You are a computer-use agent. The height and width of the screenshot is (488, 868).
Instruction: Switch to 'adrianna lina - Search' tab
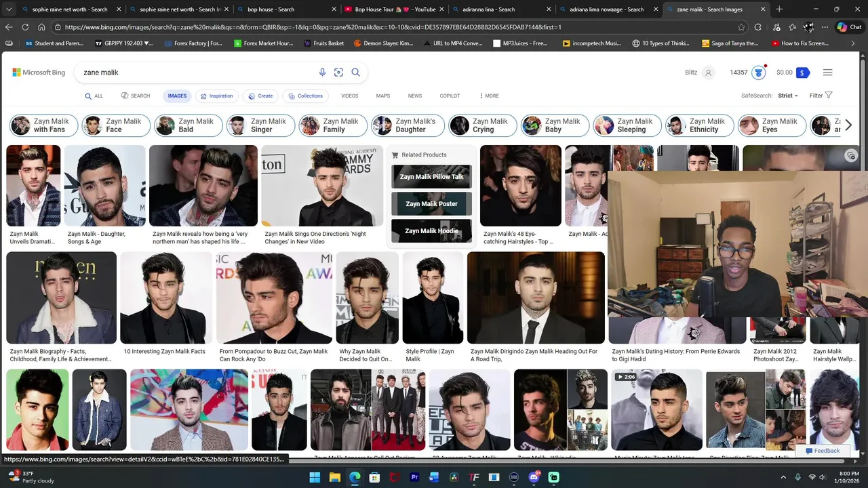tap(502, 9)
